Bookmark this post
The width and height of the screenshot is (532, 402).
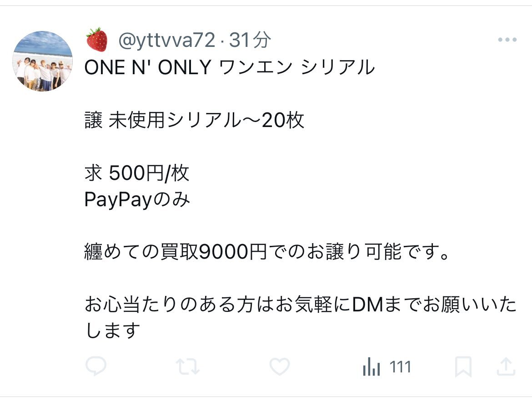(x=463, y=366)
